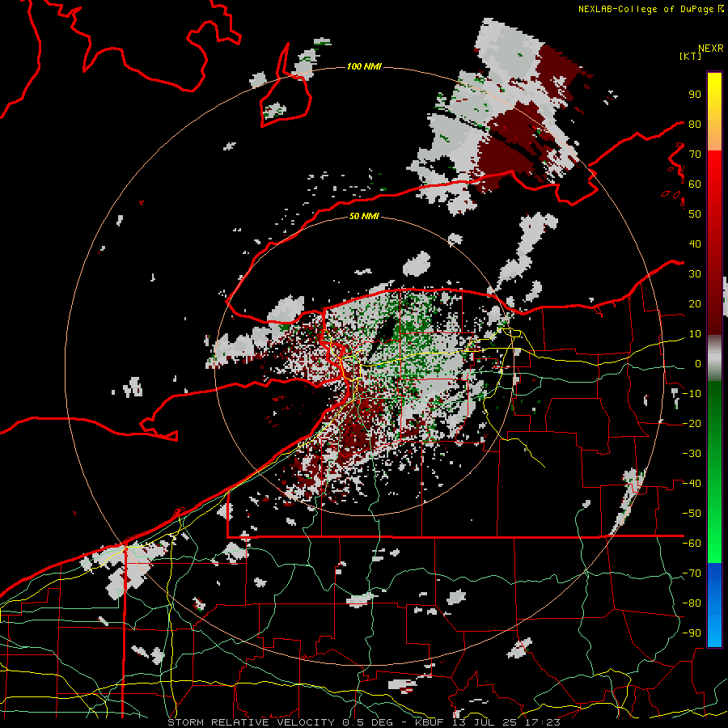Click the 0 value on velocity scale
Image resolution: width=728 pixels, height=728 pixels.
tap(698, 363)
